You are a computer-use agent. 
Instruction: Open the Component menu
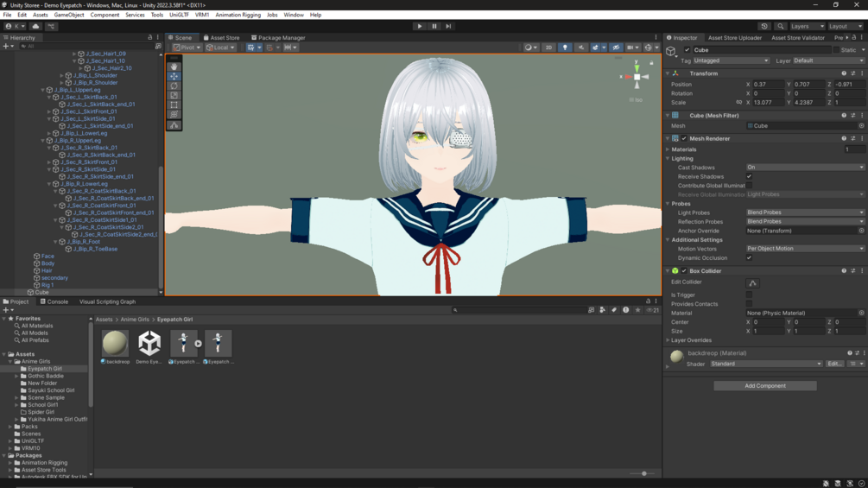tap(105, 15)
